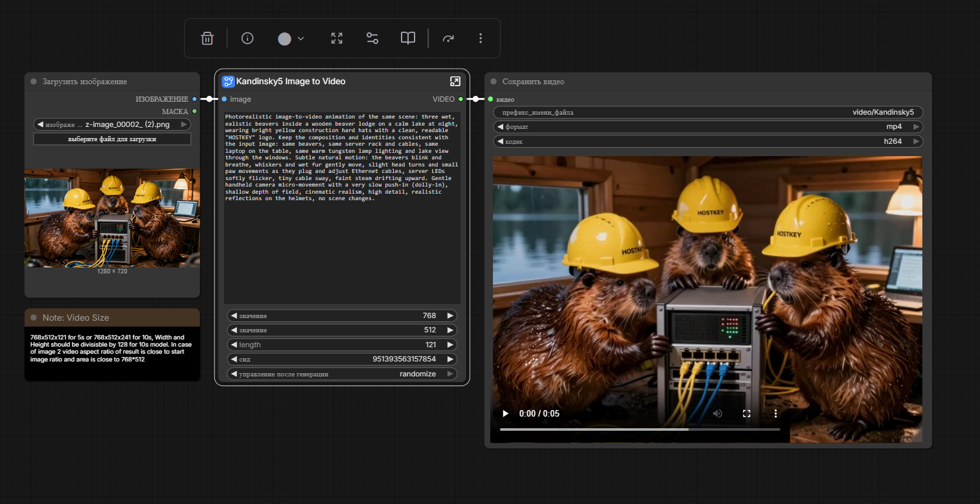Play the beaver video preview
980x504 pixels.
click(505, 413)
